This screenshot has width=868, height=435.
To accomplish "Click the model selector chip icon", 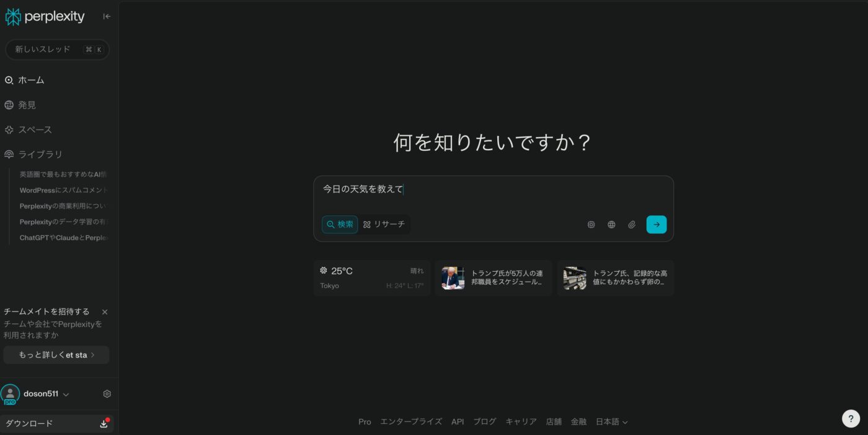I will (x=591, y=225).
